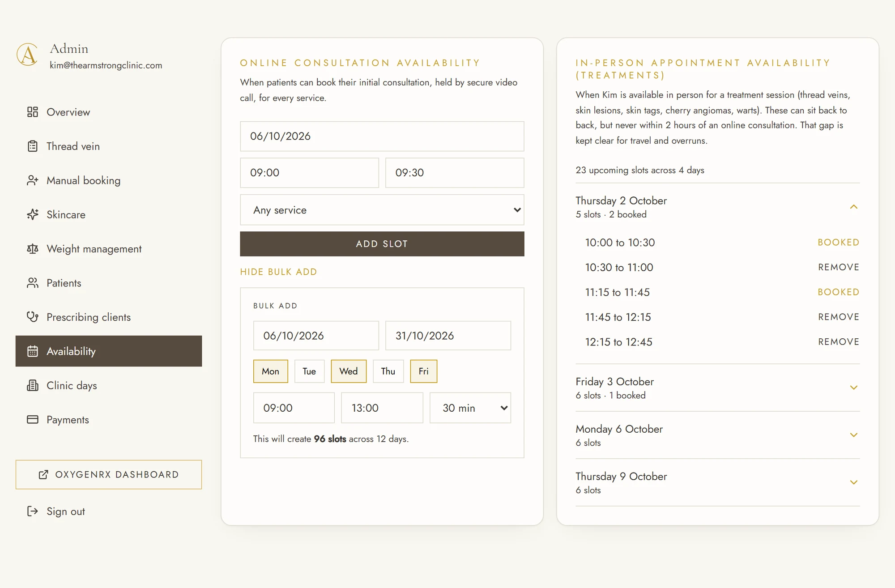Screen dimensions: 895x588
Task: Click the HIDE BULK ADD link
Action: click(278, 272)
